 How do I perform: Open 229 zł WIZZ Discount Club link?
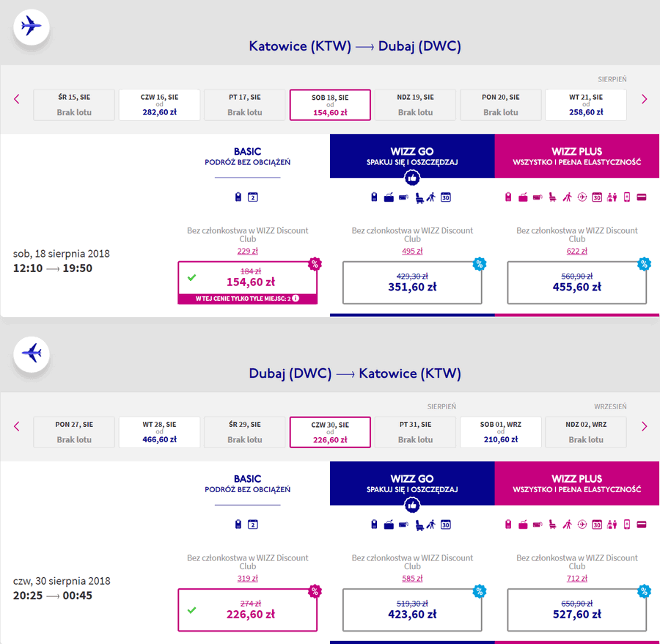248,251
